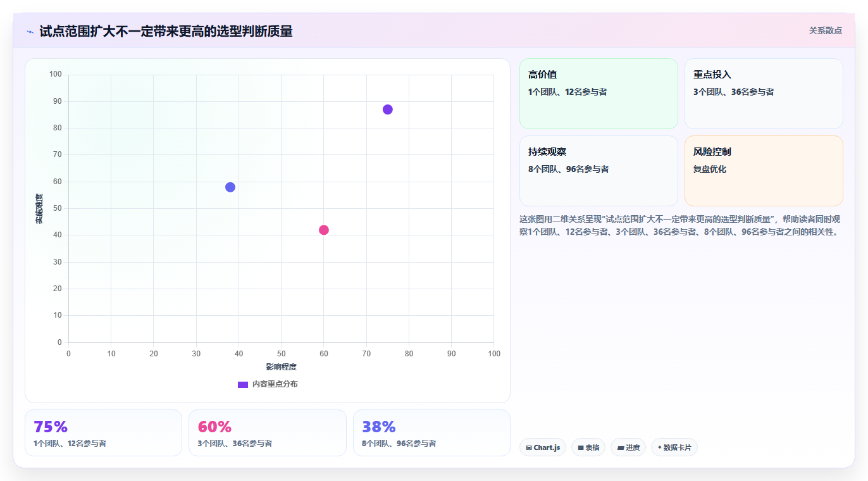Click the chart title 试点范围扩大不一定带来更高的选型判断质量

[x=166, y=32]
